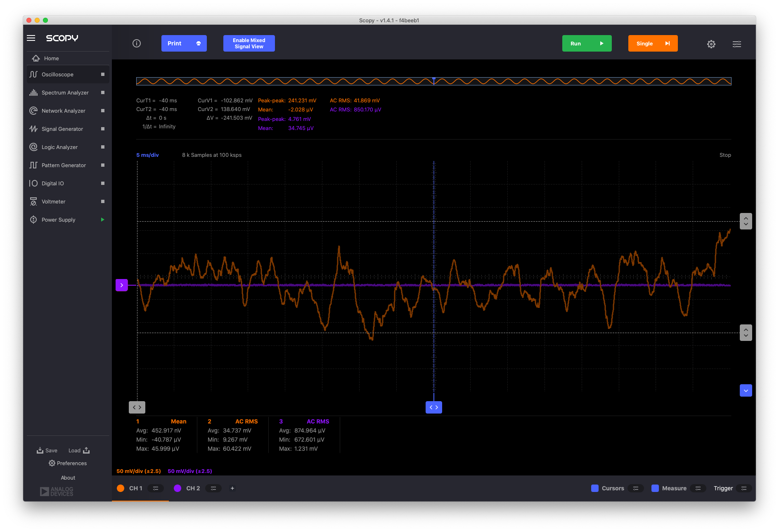This screenshot has height=532, width=779.
Task: Click the Pattern Generator icon
Action: (x=33, y=165)
